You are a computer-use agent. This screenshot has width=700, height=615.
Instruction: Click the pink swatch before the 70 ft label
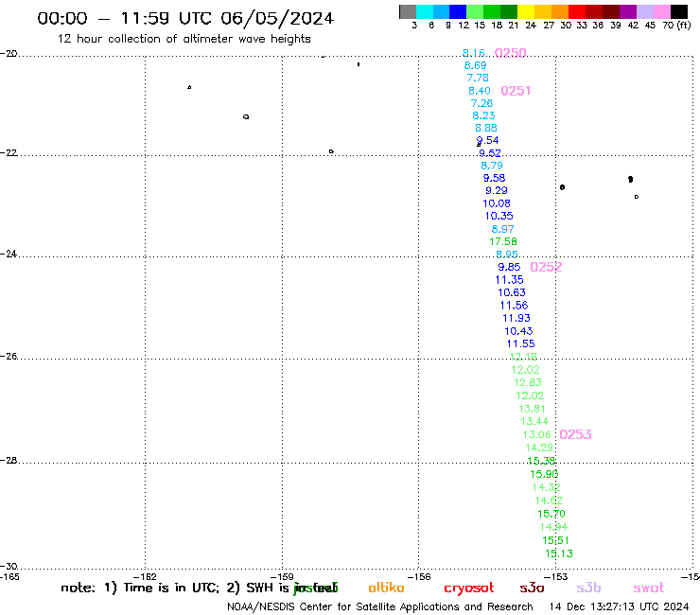point(662,11)
